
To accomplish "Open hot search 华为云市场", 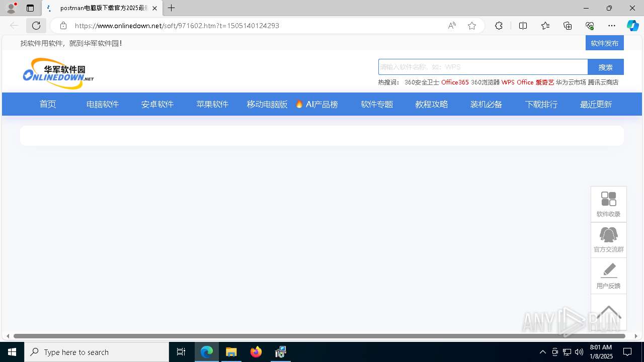I will pyautogui.click(x=571, y=82).
